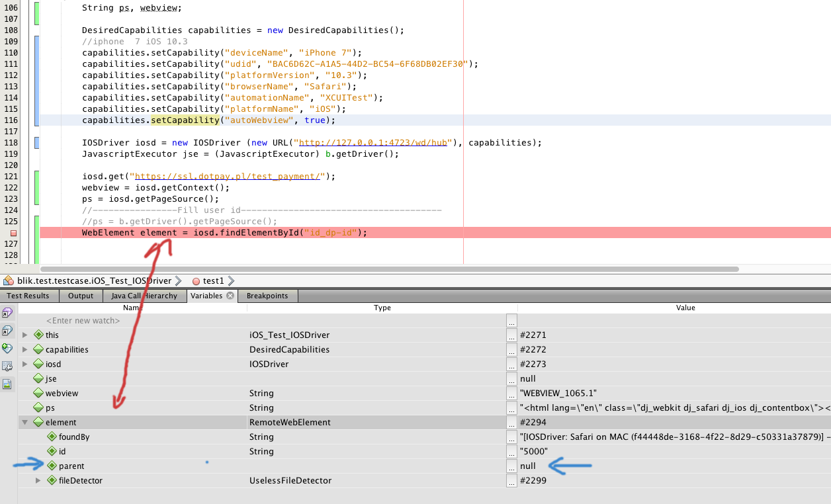
Task: Click the class icon before blik.test.testcase breadcrumb
Action: click(9, 280)
